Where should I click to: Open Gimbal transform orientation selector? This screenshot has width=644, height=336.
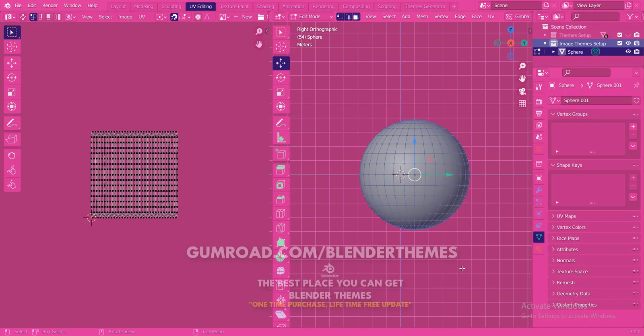tap(518, 17)
